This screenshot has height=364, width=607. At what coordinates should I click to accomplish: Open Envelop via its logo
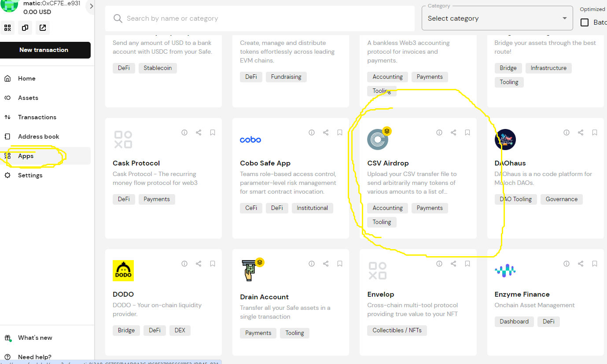coord(378,271)
